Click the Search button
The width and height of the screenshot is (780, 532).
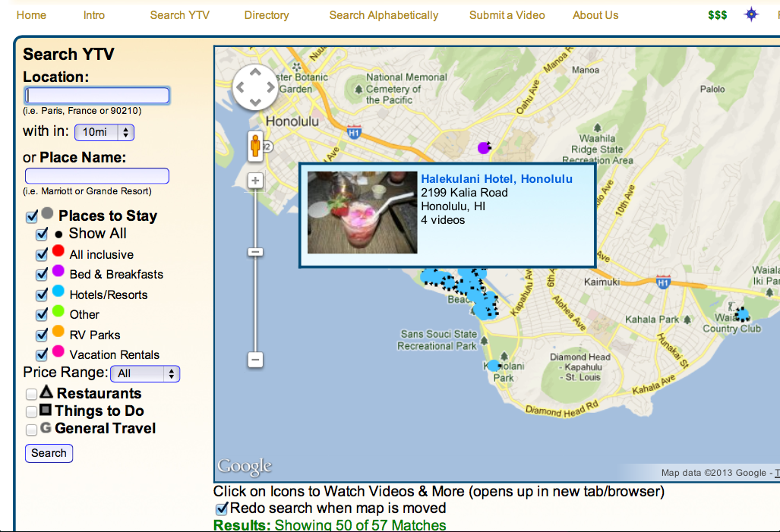click(49, 453)
